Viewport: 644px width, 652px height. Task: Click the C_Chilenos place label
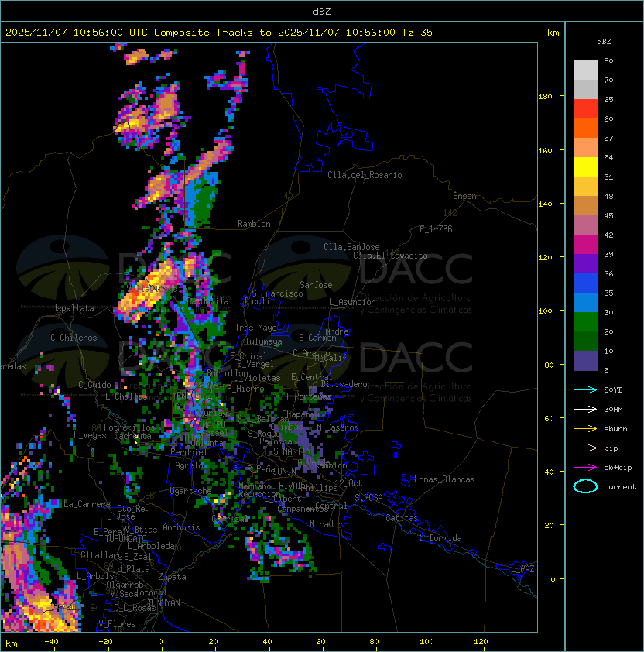pyautogui.click(x=74, y=338)
